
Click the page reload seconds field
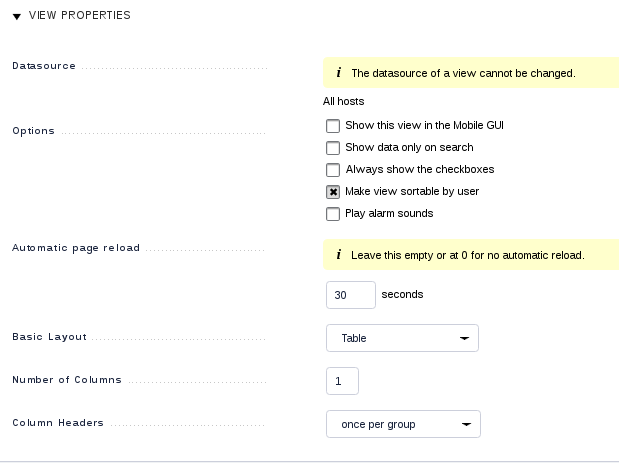click(350, 295)
